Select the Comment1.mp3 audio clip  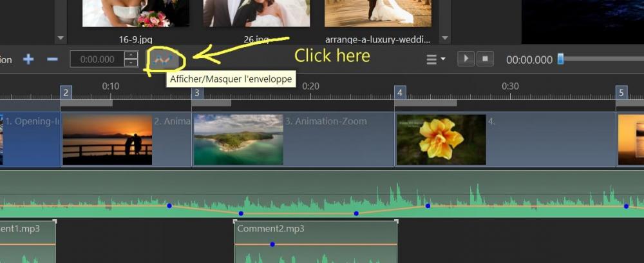coord(28,242)
